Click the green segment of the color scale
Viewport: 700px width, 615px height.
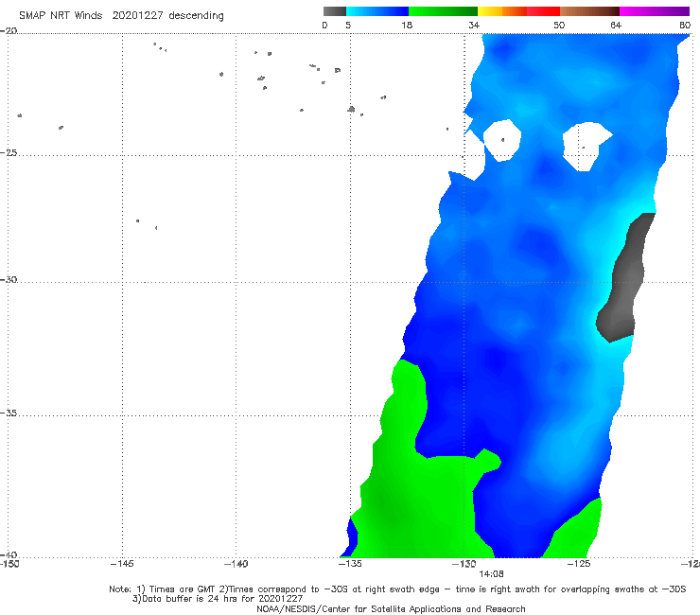click(x=443, y=11)
